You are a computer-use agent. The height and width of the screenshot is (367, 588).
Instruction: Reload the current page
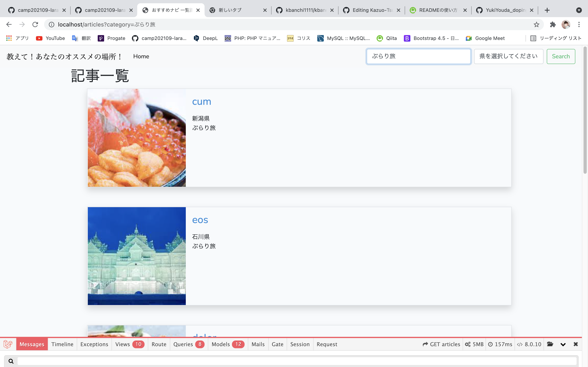[x=35, y=24]
